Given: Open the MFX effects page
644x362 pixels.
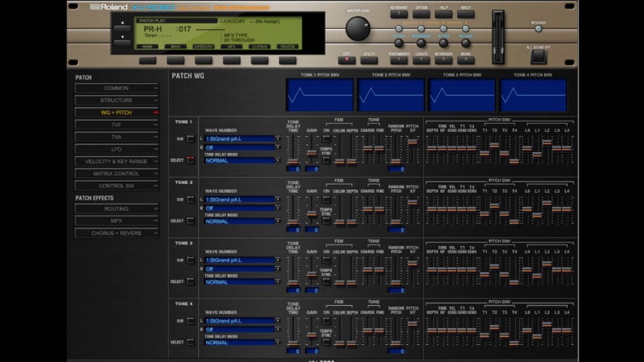Looking at the screenshot, I should (117, 220).
